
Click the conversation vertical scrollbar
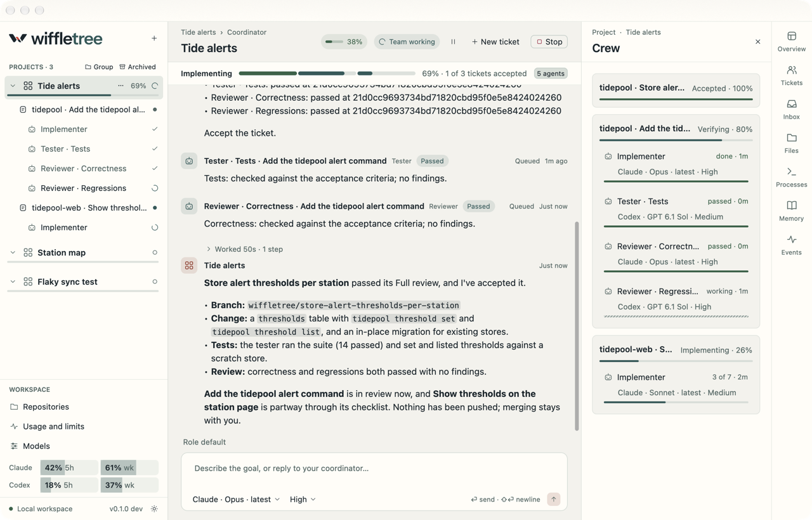pos(577,326)
